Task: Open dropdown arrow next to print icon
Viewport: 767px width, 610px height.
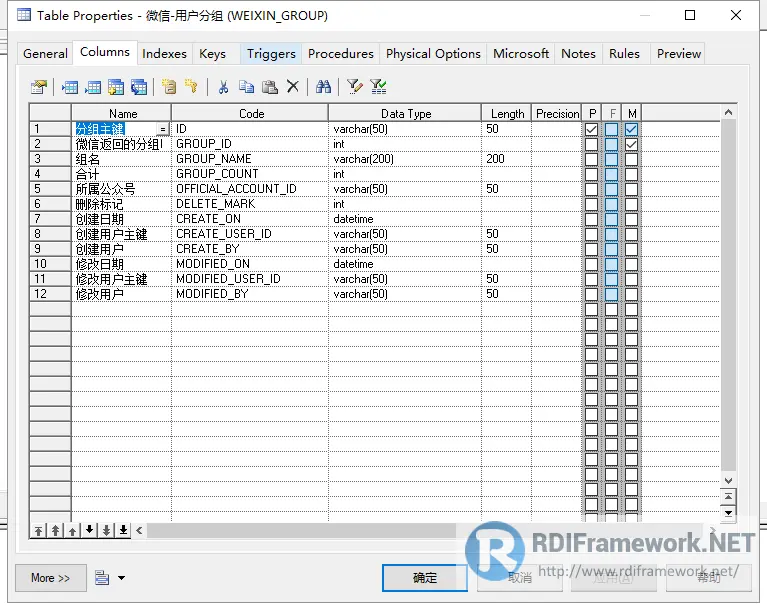Action: 121,578
